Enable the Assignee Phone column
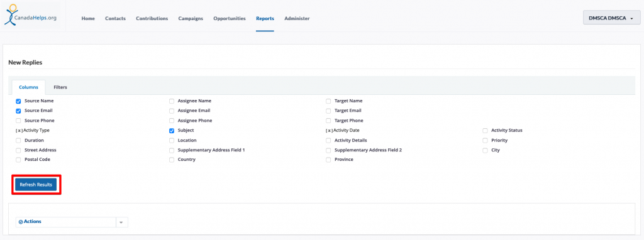 coord(172,121)
